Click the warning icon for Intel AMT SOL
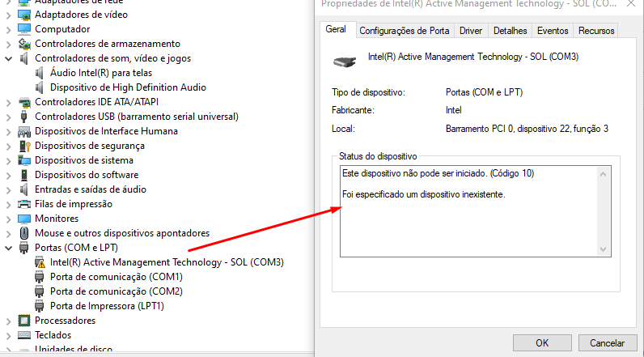 40,262
